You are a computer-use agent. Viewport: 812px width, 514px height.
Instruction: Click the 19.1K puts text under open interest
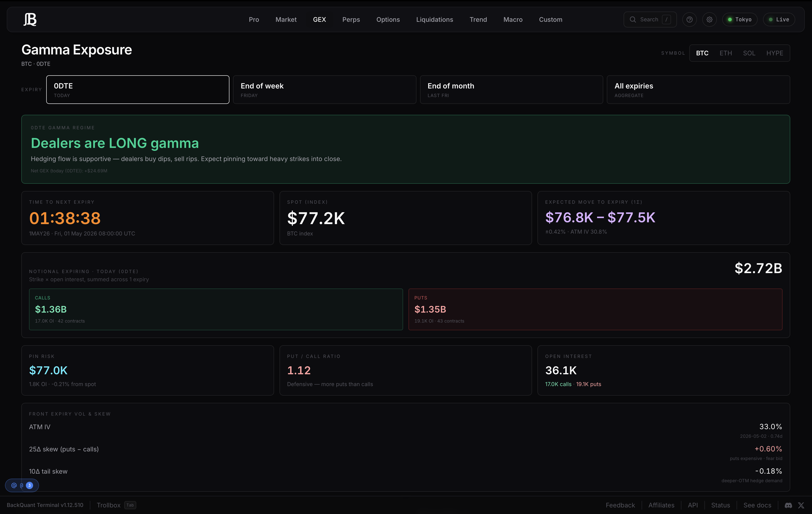pos(588,384)
